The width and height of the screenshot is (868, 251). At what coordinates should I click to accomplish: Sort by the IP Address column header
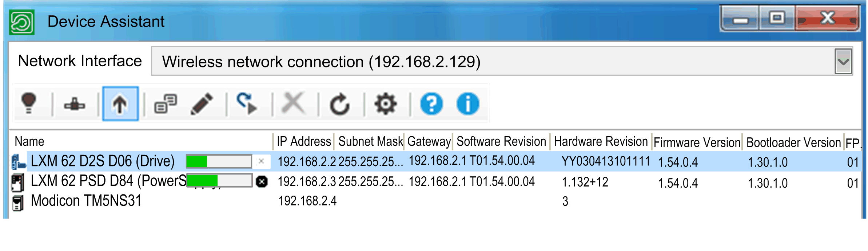tap(304, 141)
